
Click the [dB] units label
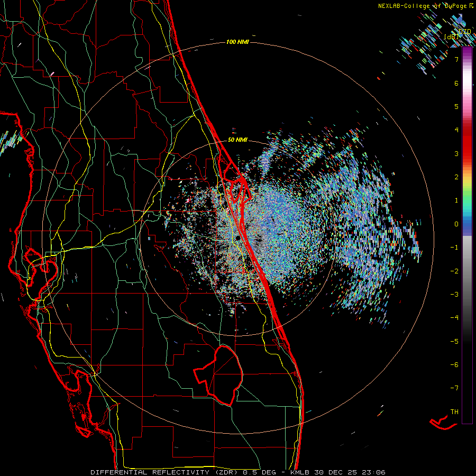(x=451, y=36)
